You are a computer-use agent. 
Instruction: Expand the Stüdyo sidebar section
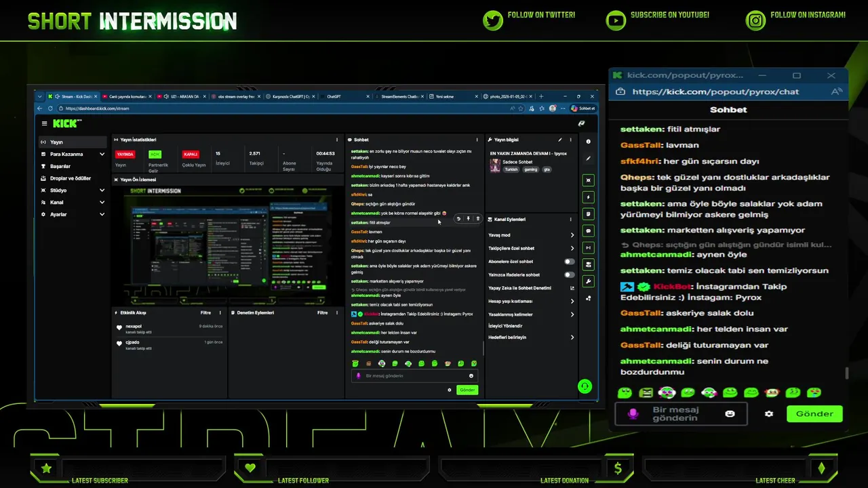[73, 190]
